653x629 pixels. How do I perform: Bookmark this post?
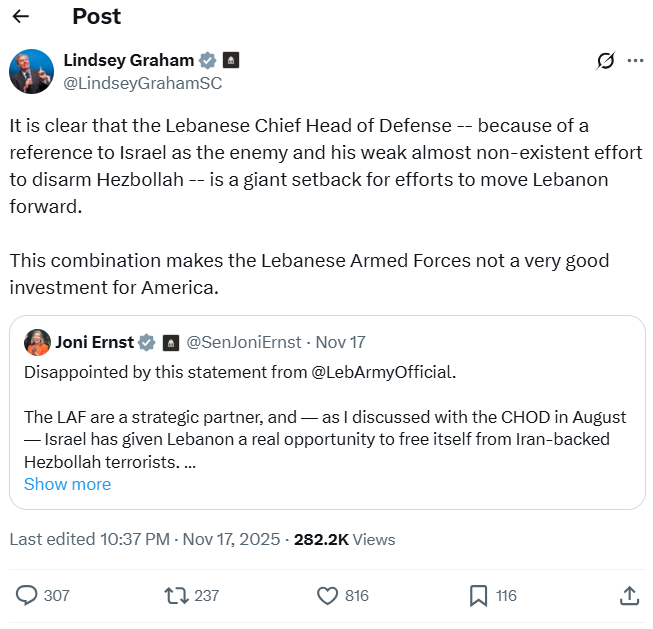coord(478,595)
